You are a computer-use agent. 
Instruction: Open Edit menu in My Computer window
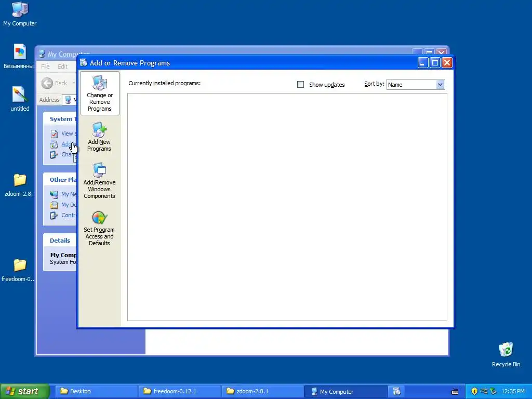(x=62, y=66)
